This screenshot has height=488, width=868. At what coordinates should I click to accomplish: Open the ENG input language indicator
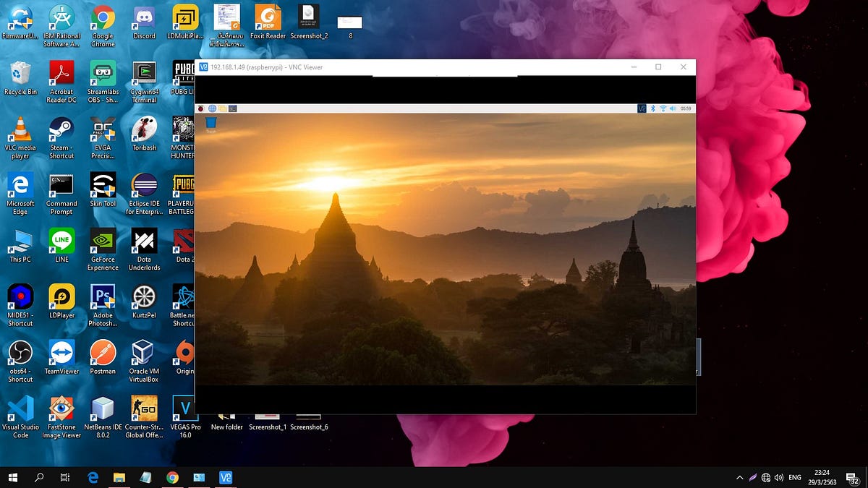[x=795, y=478]
